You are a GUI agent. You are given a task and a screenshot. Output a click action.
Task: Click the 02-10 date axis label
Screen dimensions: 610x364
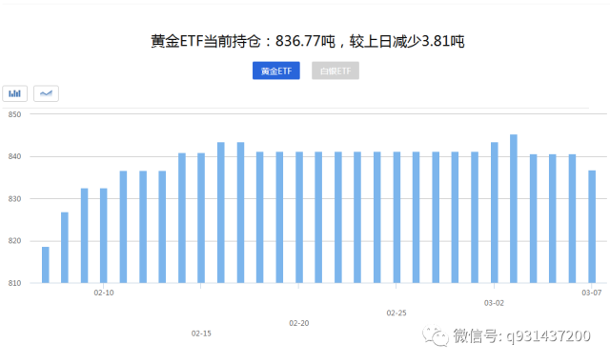pyautogui.click(x=104, y=293)
